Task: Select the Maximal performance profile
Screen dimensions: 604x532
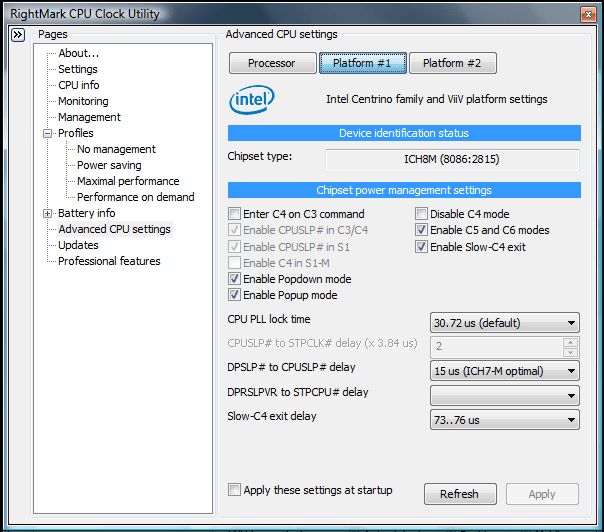Action: coord(128,181)
